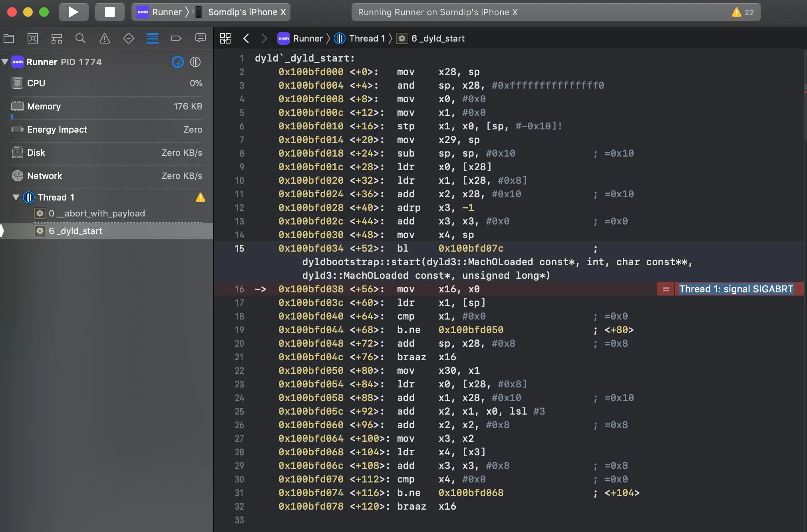Screen dimensions: 807x532
Task: Toggle thread view button next to Runner PID
Action: [195, 62]
